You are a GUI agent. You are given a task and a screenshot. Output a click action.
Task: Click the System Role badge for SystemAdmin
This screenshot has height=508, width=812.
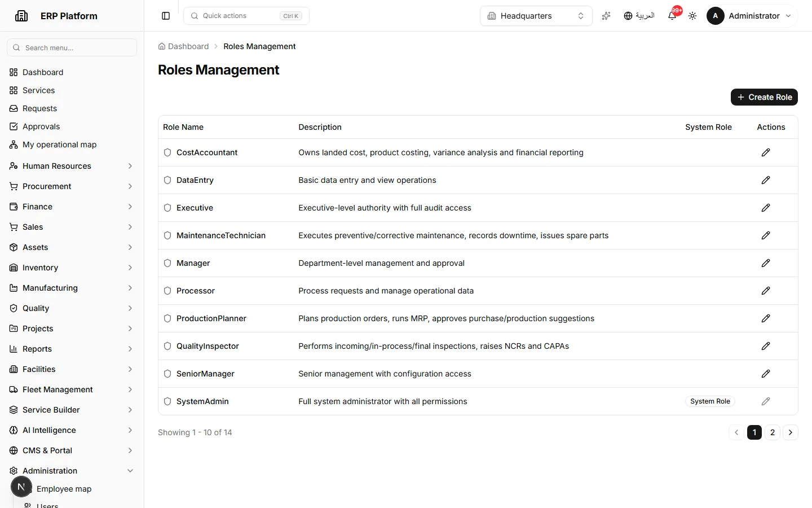point(710,401)
